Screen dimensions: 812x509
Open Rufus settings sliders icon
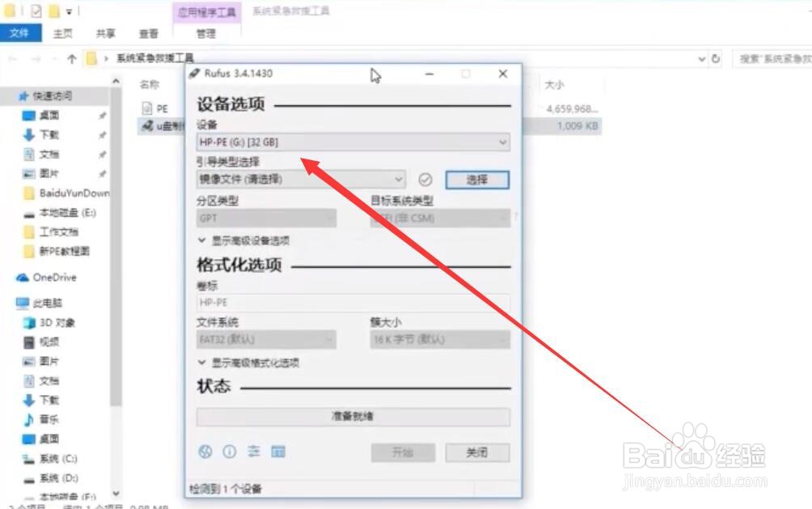pos(254,452)
